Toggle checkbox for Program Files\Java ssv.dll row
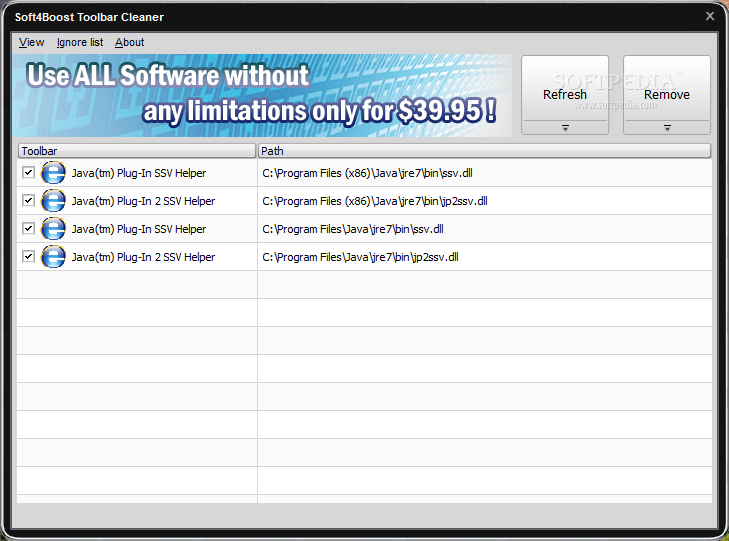The image size is (729, 541). coord(28,228)
